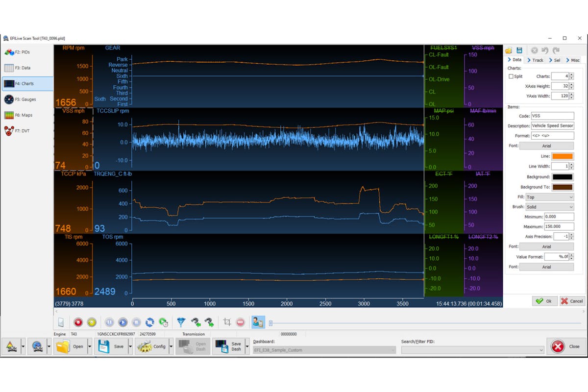Select the crop tool icon

[227, 322]
